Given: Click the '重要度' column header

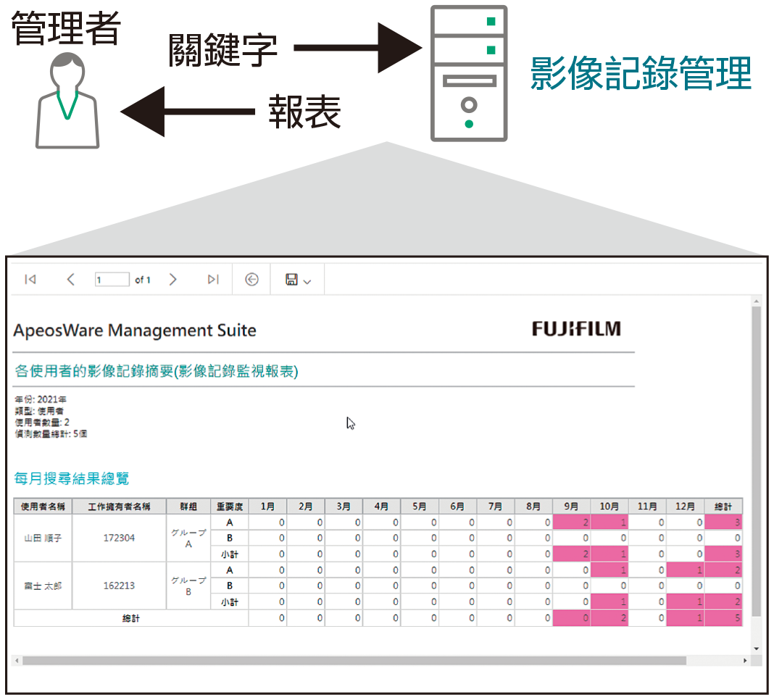Looking at the screenshot, I should click(x=230, y=507).
